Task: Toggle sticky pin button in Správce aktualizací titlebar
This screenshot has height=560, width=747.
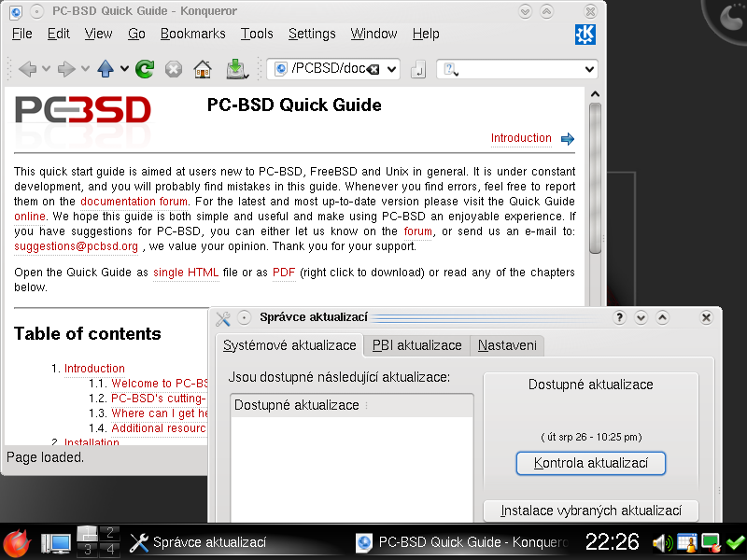Action: 244,317
